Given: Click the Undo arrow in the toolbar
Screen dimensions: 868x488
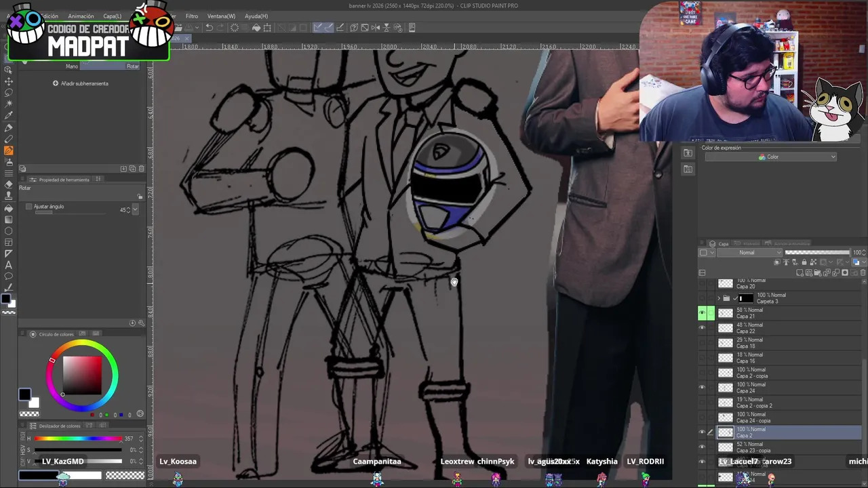Looking at the screenshot, I should point(209,28).
